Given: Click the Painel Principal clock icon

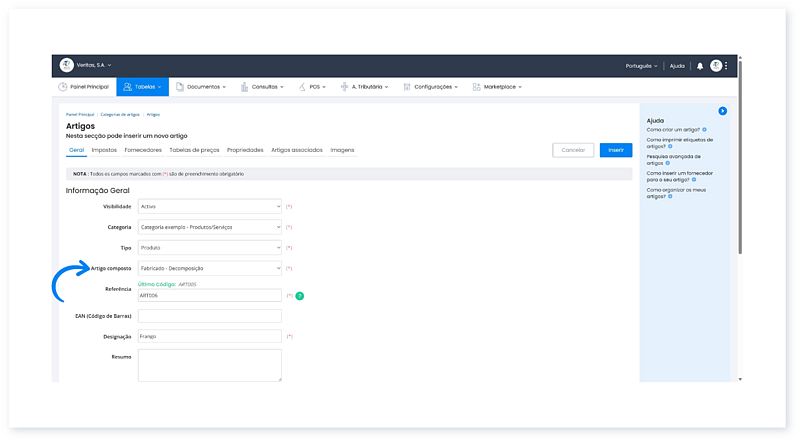Looking at the screenshot, I should [63, 87].
